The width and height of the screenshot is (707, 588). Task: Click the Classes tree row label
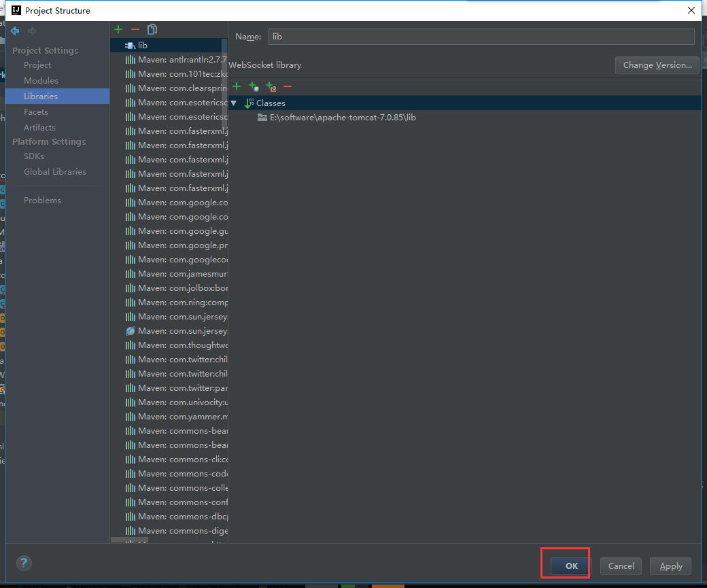pos(271,103)
